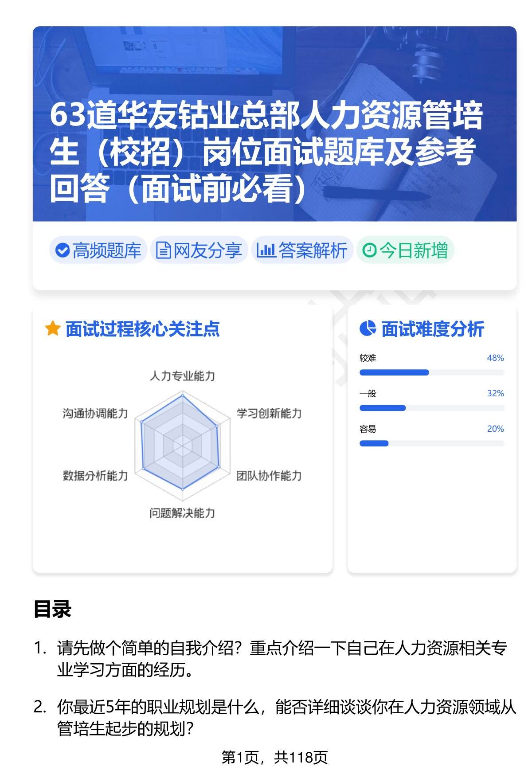This screenshot has height=778, width=532.
Task: Open question 1 about 自我介绍
Action: (x=282, y=659)
